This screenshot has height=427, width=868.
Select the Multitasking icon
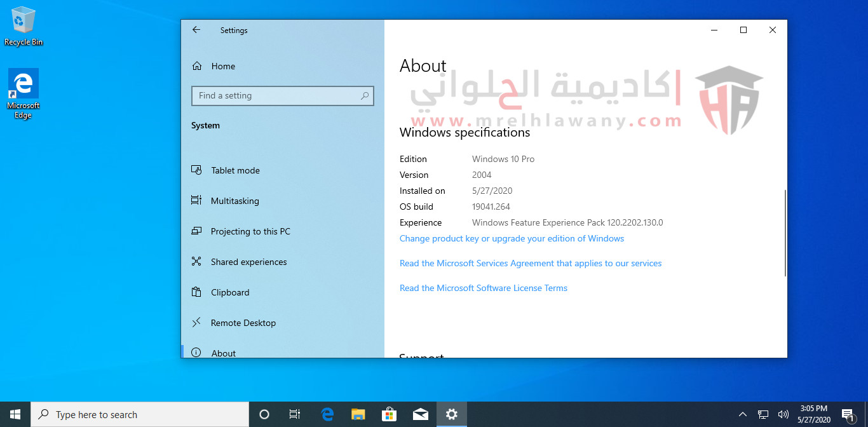(197, 201)
